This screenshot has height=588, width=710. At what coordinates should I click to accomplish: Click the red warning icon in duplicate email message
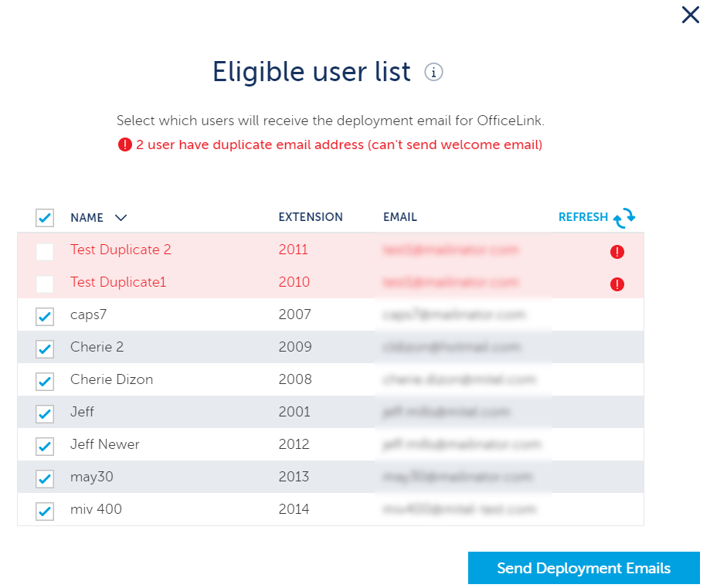(125, 144)
